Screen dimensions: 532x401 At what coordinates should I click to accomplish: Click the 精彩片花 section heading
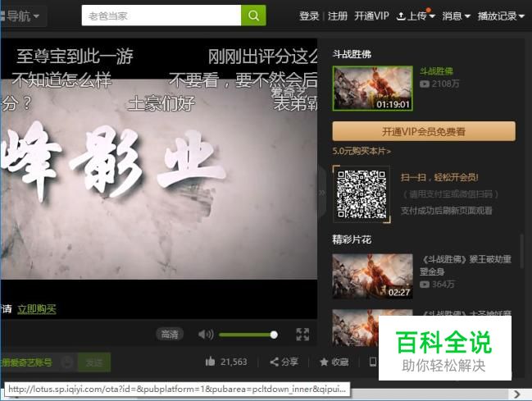click(x=352, y=239)
